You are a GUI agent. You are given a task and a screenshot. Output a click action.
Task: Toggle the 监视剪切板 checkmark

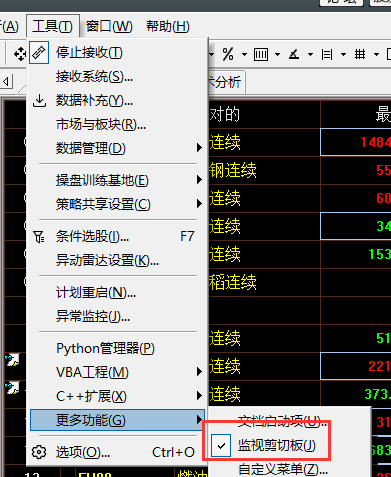click(x=221, y=446)
